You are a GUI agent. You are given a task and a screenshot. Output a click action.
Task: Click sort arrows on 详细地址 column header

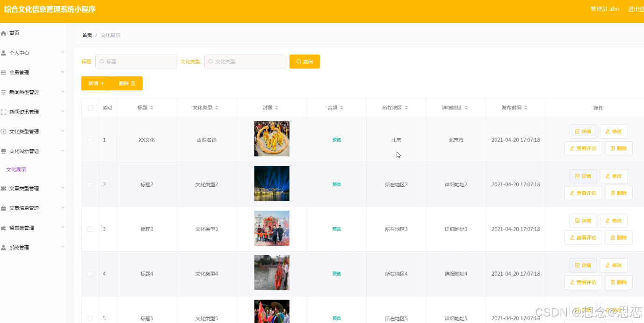tap(466, 108)
